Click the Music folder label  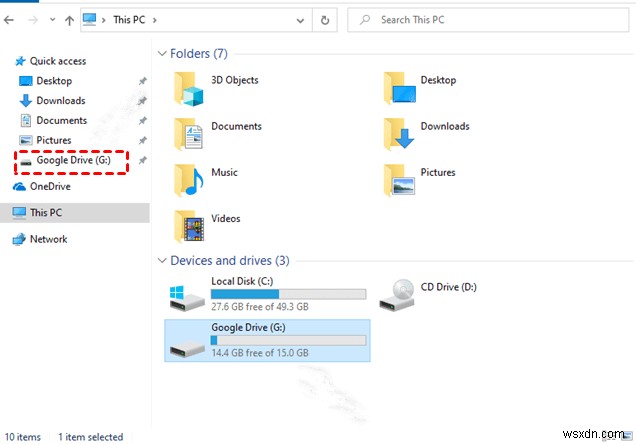224,172
